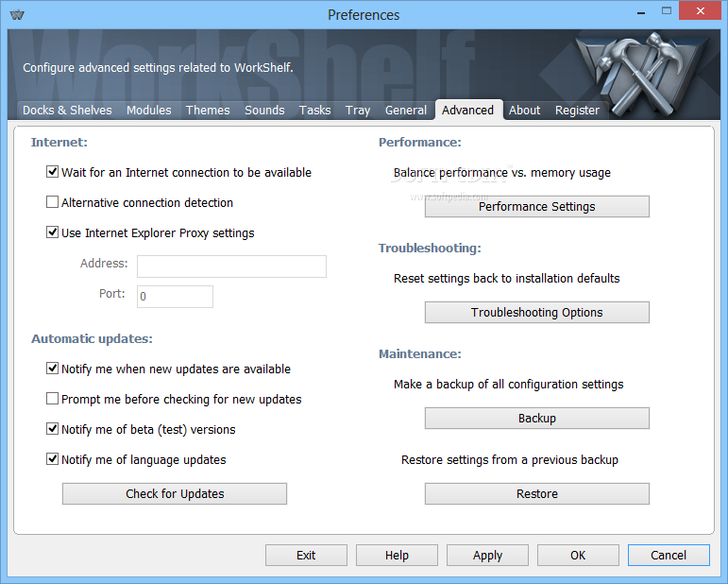Open Troubleshooting Options
Screen dimensions: 728x584
click(537, 312)
